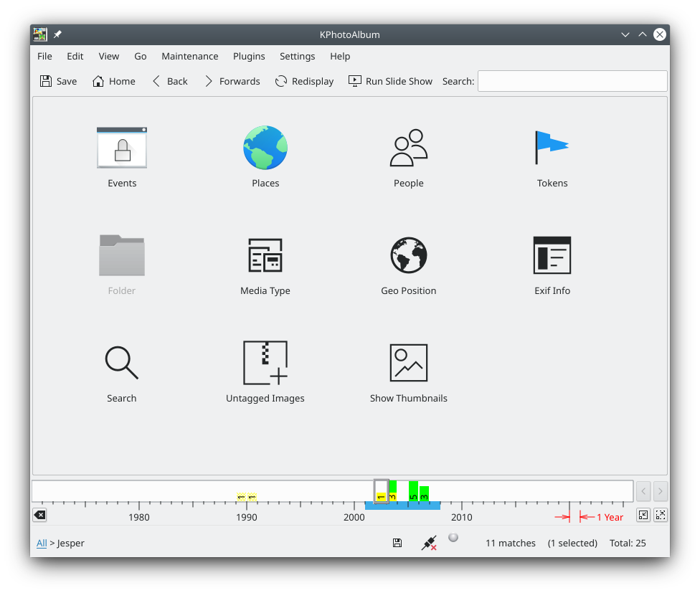Open the Geo Position map browser
The height and width of the screenshot is (593, 700).
(x=409, y=265)
